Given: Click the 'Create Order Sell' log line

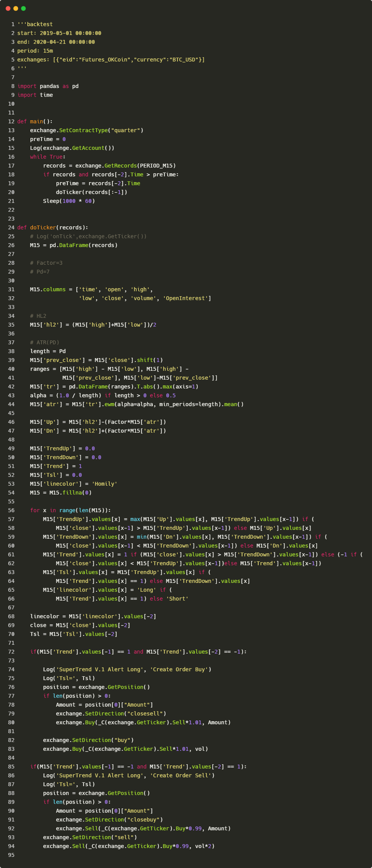Looking at the screenshot, I should (x=129, y=775).
